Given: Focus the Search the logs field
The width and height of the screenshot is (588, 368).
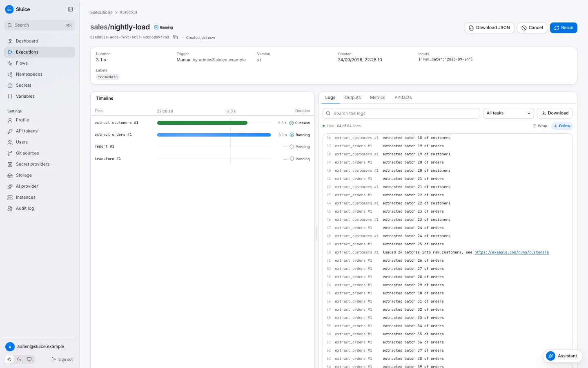Looking at the screenshot, I should [x=401, y=113].
